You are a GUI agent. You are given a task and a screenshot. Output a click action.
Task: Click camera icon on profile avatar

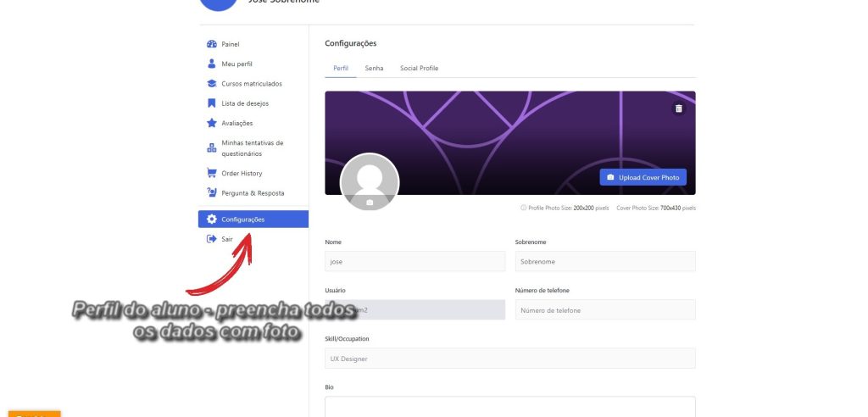tap(370, 203)
